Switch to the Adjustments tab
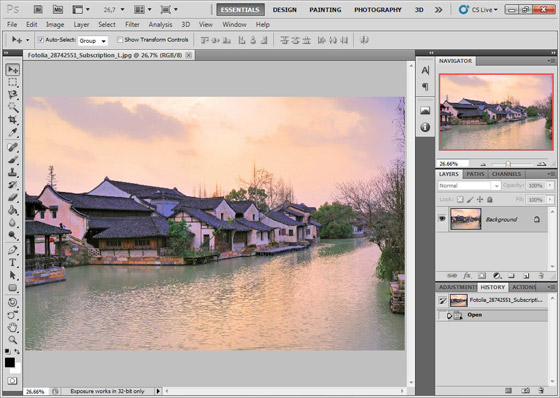This screenshot has height=398, width=560. tap(457, 287)
